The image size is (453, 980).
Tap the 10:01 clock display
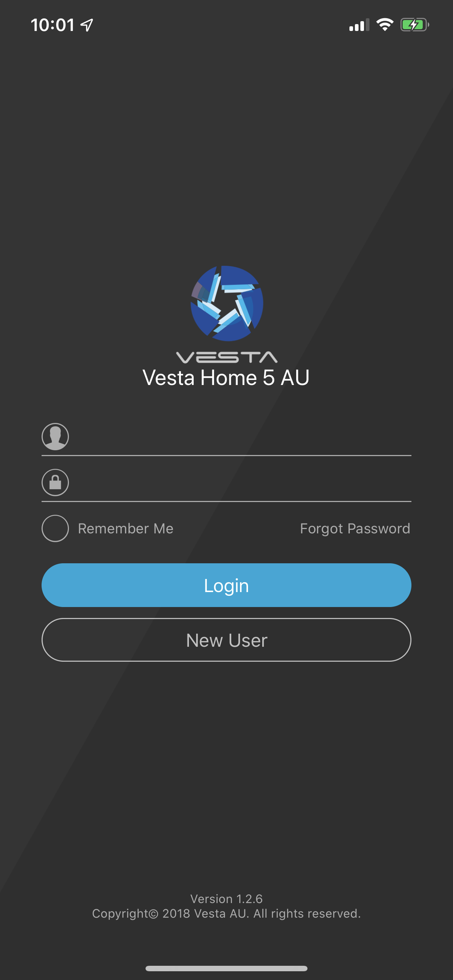click(x=53, y=25)
